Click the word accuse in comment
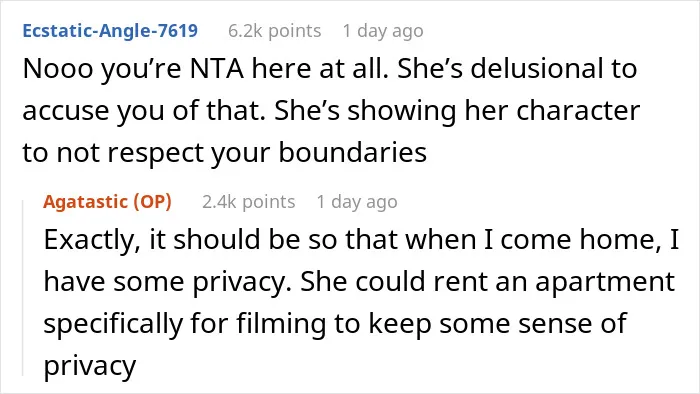Screen dimensions: 700x394 pyautogui.click(x=66, y=112)
